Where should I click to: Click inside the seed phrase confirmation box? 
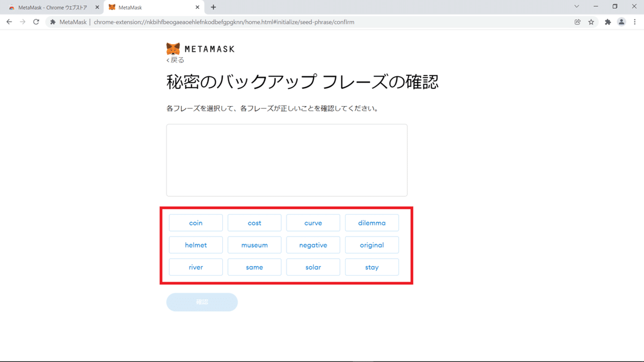[287, 160]
